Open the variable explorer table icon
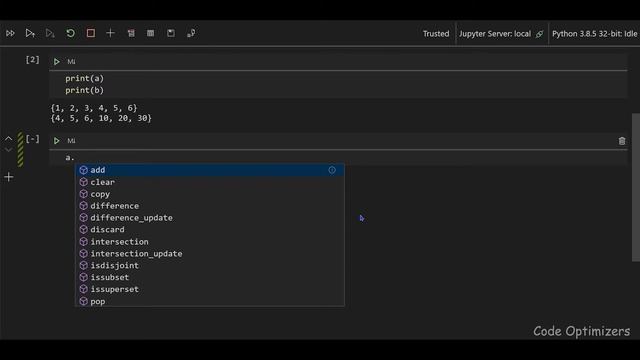The height and width of the screenshot is (360, 640). tap(151, 33)
